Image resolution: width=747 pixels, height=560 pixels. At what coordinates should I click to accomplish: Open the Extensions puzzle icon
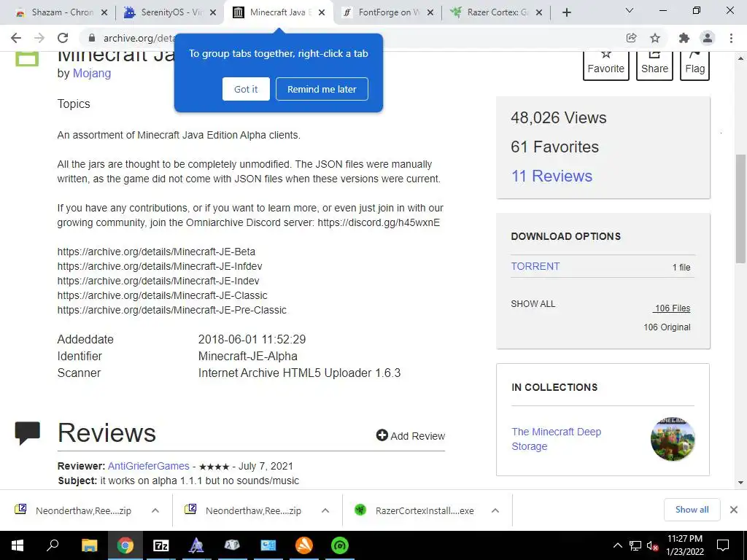click(684, 38)
